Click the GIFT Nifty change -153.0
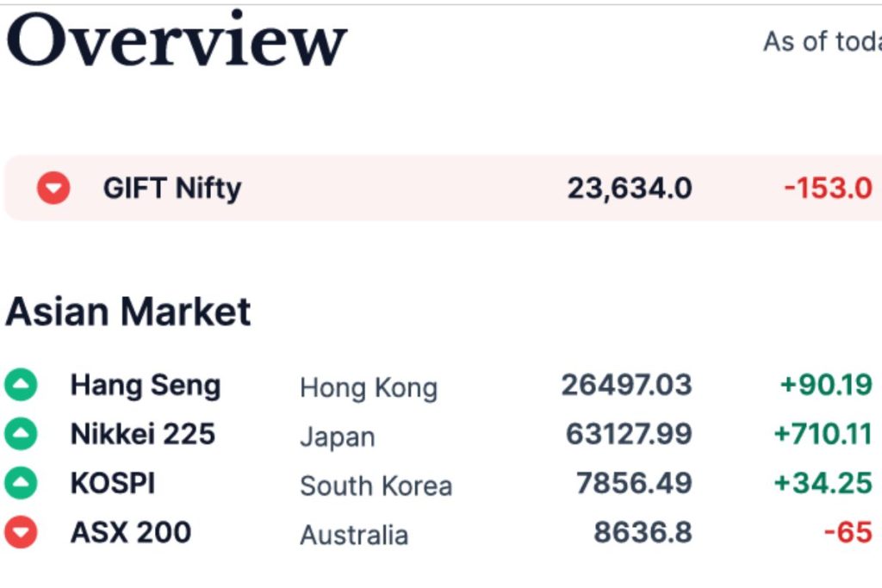This screenshot has height=588, width=882. (x=828, y=188)
